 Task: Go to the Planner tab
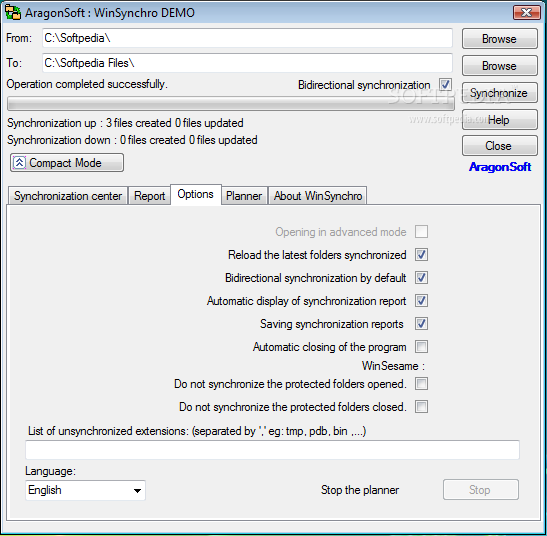244,196
